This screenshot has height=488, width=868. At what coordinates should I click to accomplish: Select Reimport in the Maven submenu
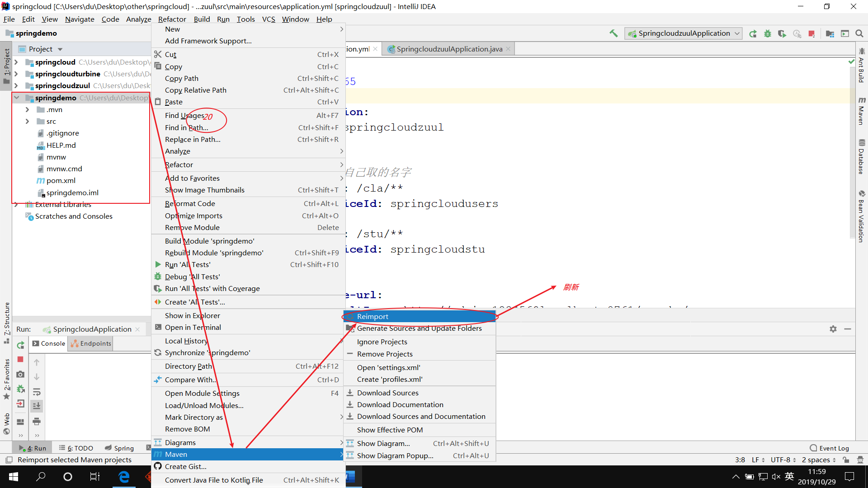point(420,316)
